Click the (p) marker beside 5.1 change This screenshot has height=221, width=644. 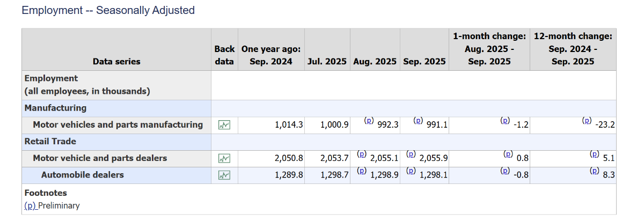tap(594, 154)
